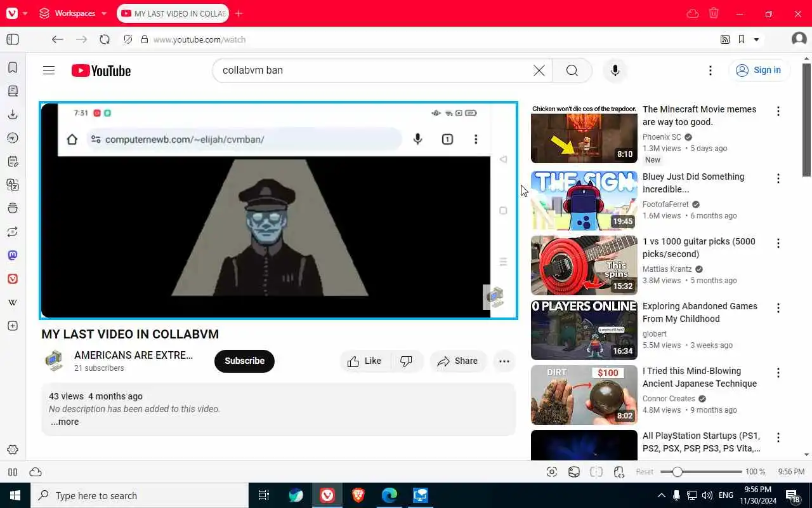This screenshot has width=812, height=508.
Task: Dislike this video
Action: point(407,361)
